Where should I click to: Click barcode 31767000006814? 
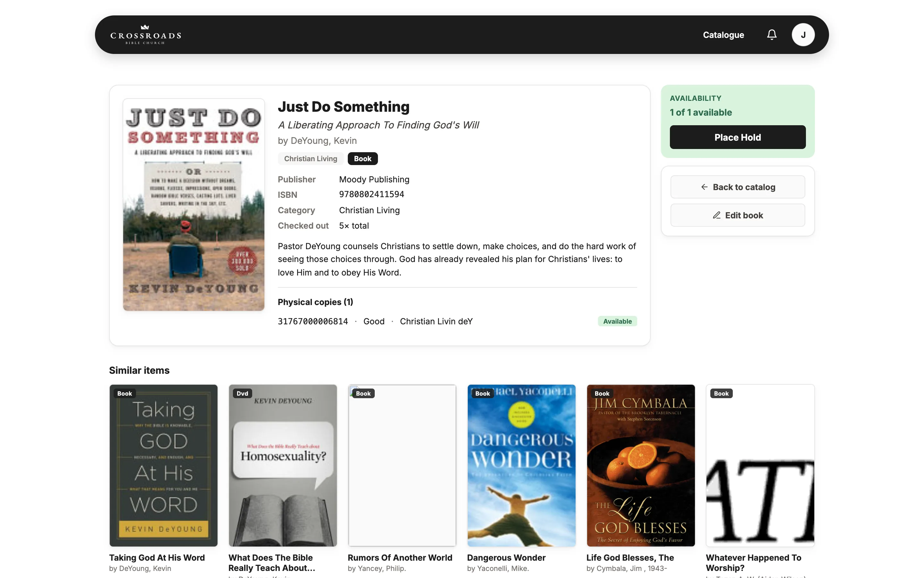coord(313,321)
